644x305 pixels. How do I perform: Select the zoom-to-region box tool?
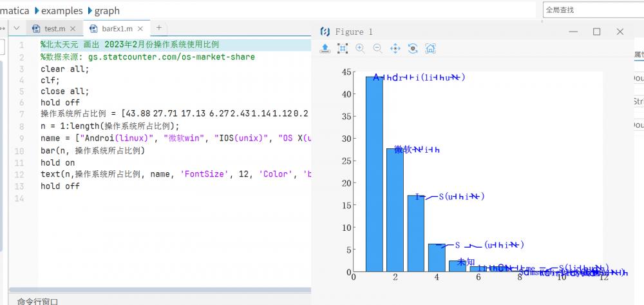(x=343, y=48)
